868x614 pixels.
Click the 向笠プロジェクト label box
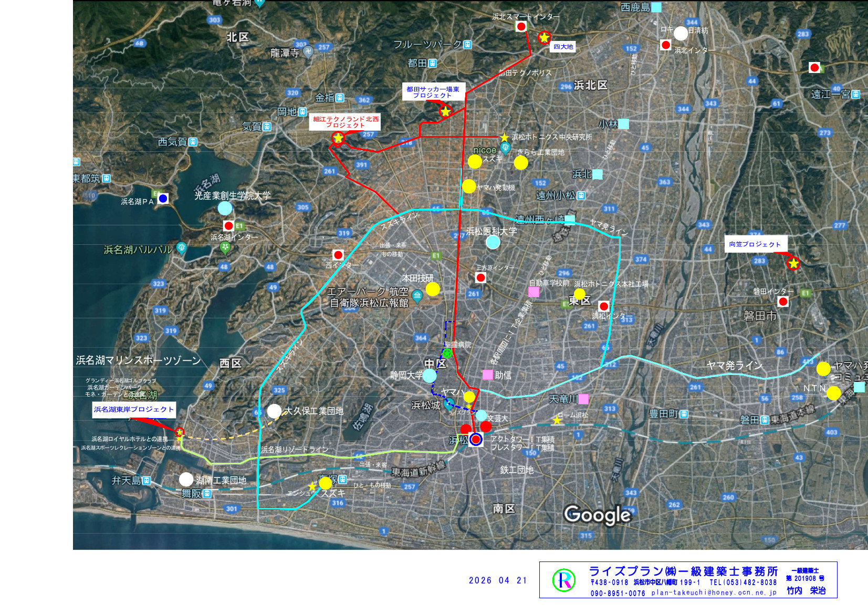coord(755,244)
